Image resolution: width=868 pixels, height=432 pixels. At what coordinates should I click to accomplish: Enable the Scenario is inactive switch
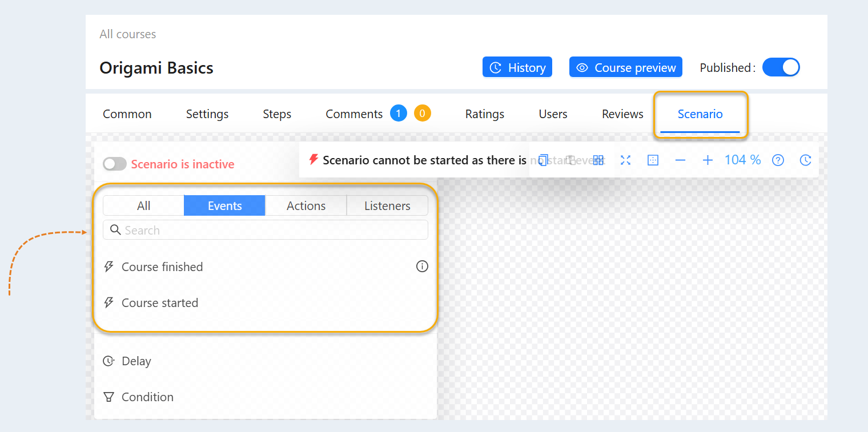pyautogui.click(x=115, y=164)
